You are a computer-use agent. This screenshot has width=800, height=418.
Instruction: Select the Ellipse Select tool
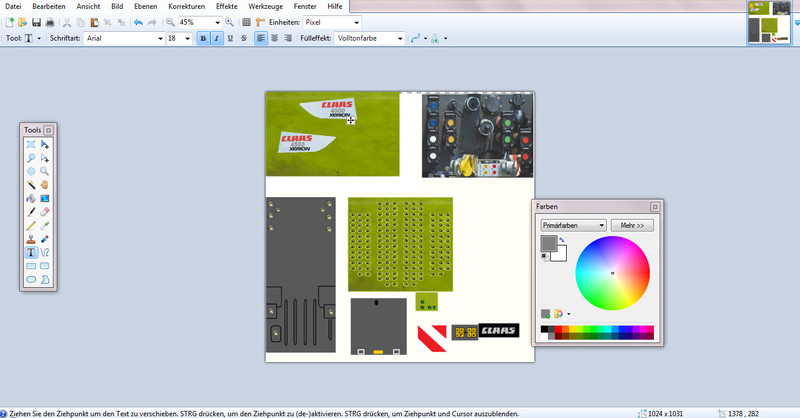coord(31,171)
